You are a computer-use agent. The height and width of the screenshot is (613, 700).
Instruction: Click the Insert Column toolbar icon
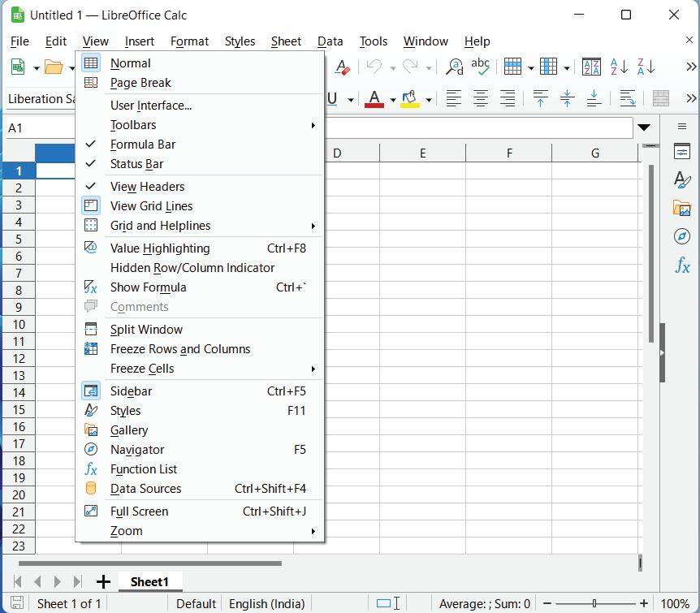coord(548,67)
